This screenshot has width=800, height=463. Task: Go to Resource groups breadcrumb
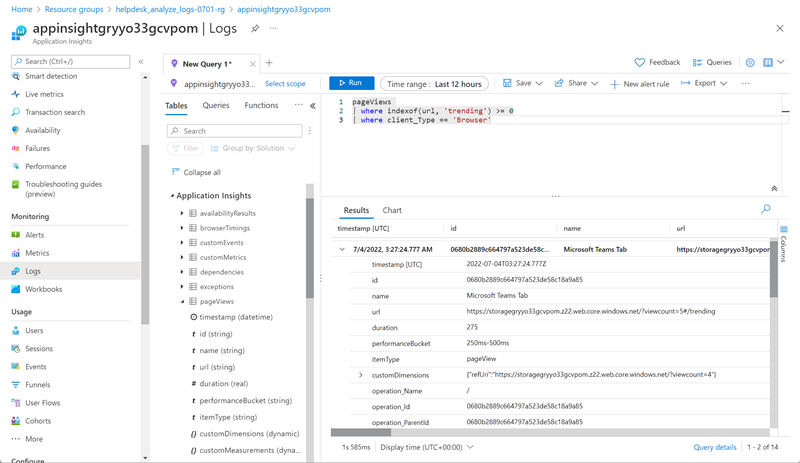[x=74, y=9]
